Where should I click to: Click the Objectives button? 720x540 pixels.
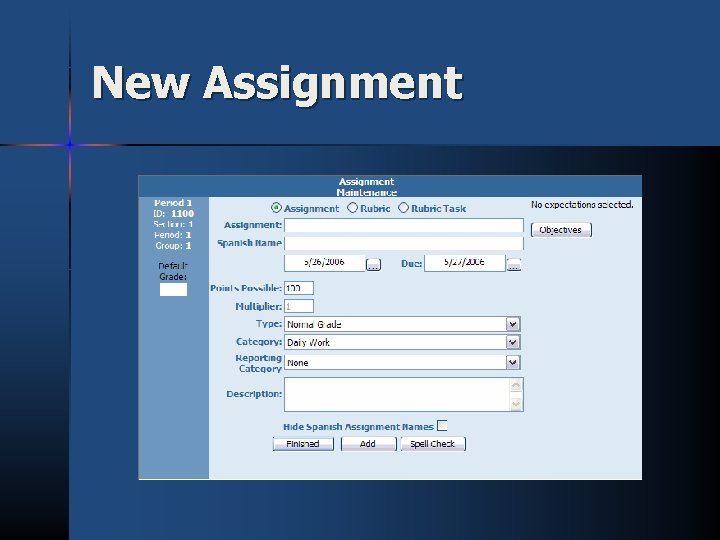tap(561, 230)
